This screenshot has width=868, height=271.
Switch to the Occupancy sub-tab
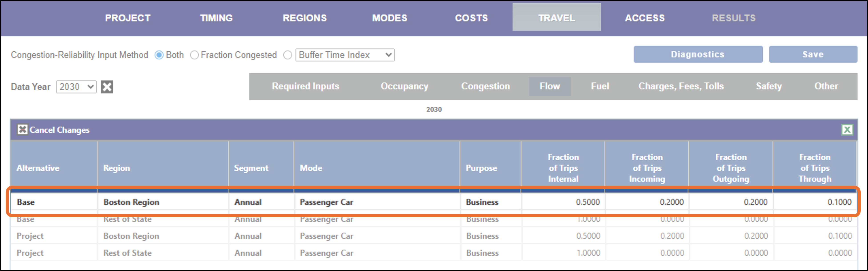(404, 86)
